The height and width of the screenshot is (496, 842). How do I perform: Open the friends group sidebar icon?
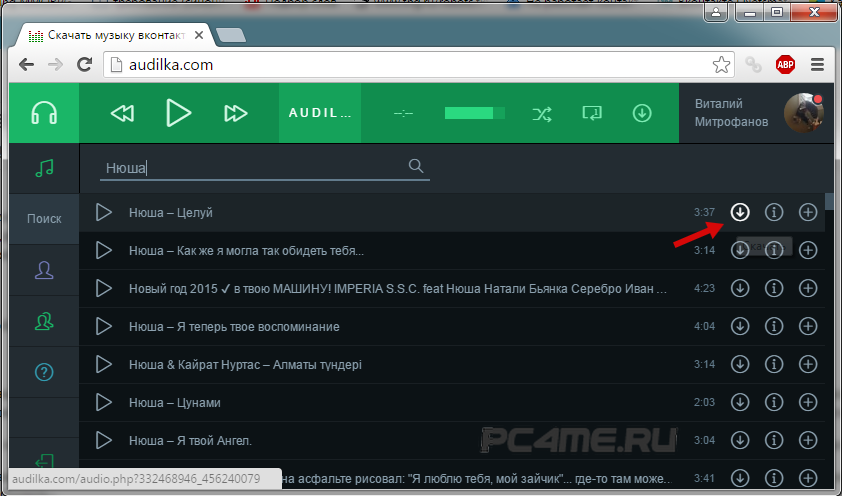click(43, 321)
